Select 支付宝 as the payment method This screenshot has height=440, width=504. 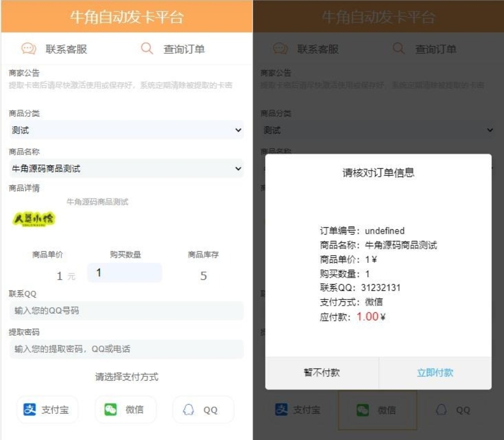click(x=47, y=409)
